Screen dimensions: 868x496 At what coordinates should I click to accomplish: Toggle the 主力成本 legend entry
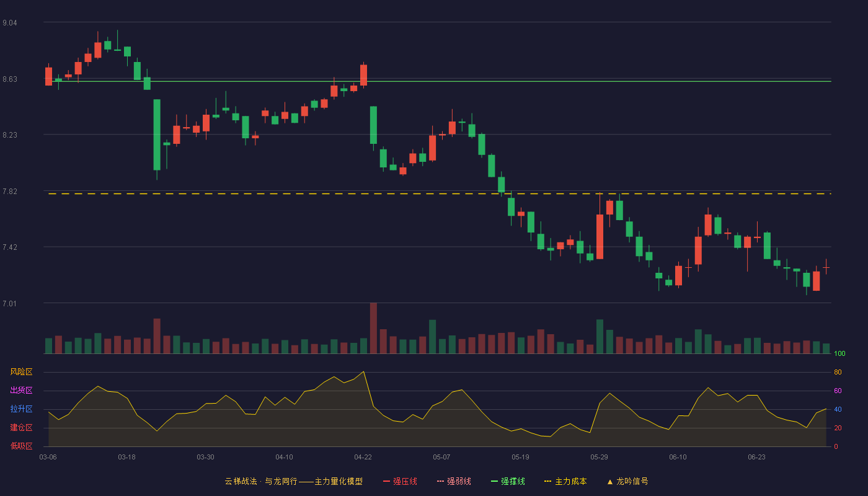pyautogui.click(x=565, y=481)
